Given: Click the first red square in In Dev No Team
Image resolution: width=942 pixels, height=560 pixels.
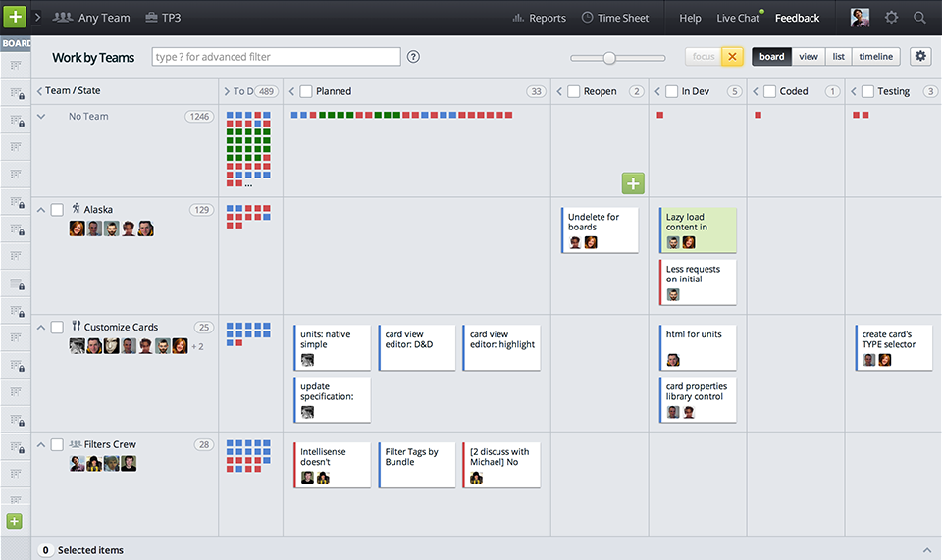Looking at the screenshot, I should click(x=660, y=115).
